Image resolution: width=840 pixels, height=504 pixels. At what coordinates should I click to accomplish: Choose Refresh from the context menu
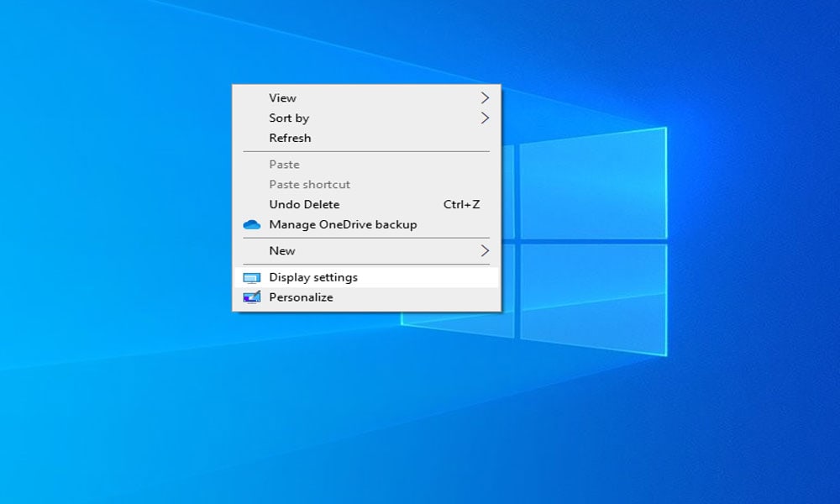(x=366, y=139)
